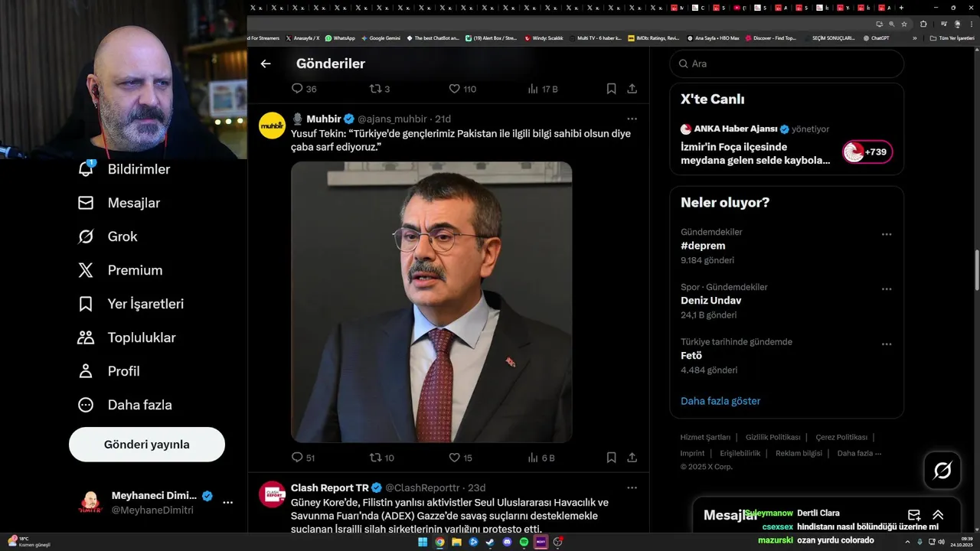Bookmark this page with the star icon

pos(903,24)
